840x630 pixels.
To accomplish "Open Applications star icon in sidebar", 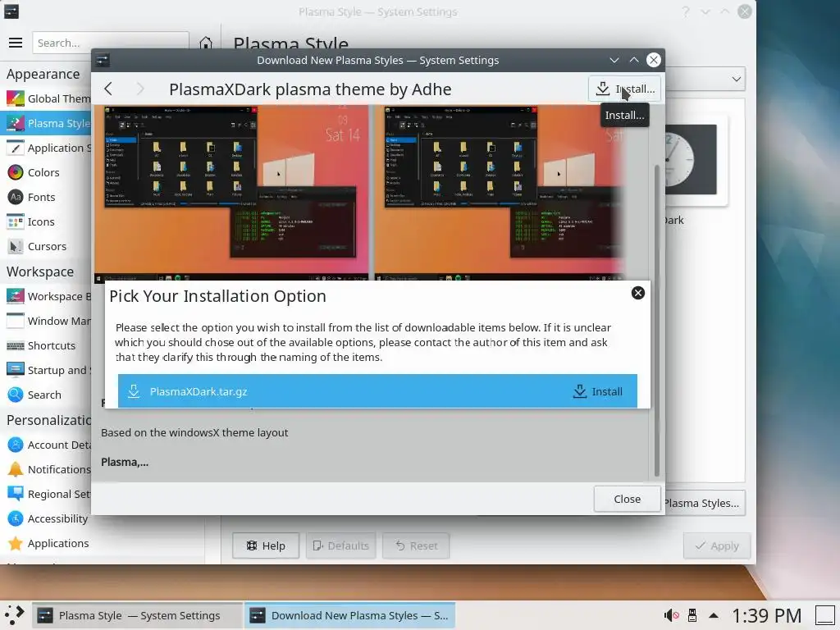I will click(x=15, y=543).
